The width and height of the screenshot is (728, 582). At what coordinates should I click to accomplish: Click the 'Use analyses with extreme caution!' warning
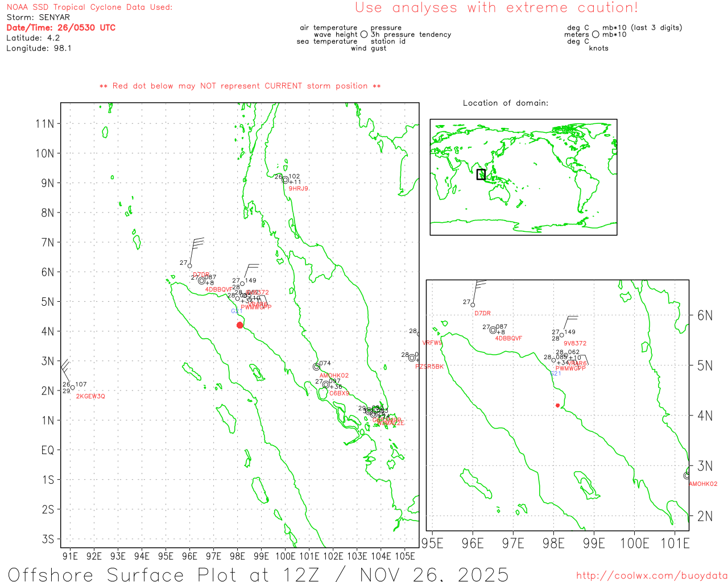(x=497, y=8)
